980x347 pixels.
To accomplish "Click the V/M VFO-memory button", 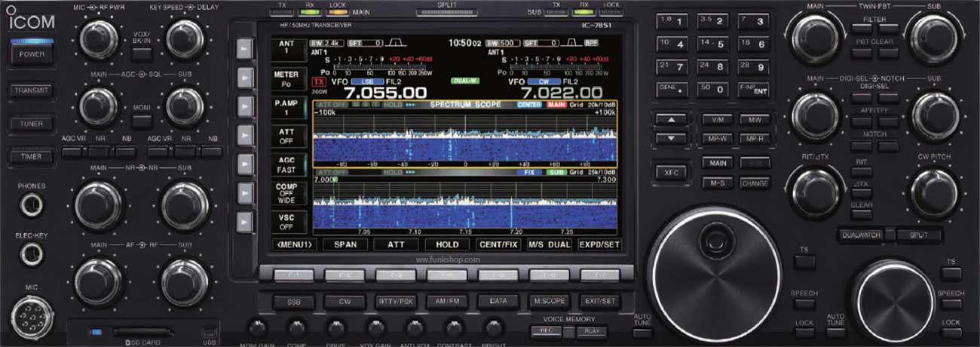I will (717, 120).
